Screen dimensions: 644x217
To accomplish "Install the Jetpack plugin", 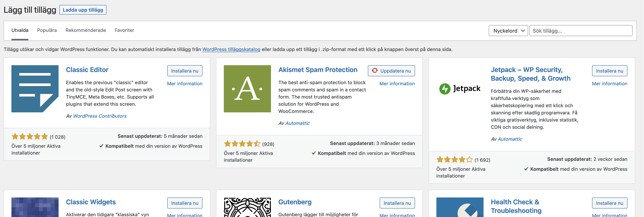I will point(609,71).
